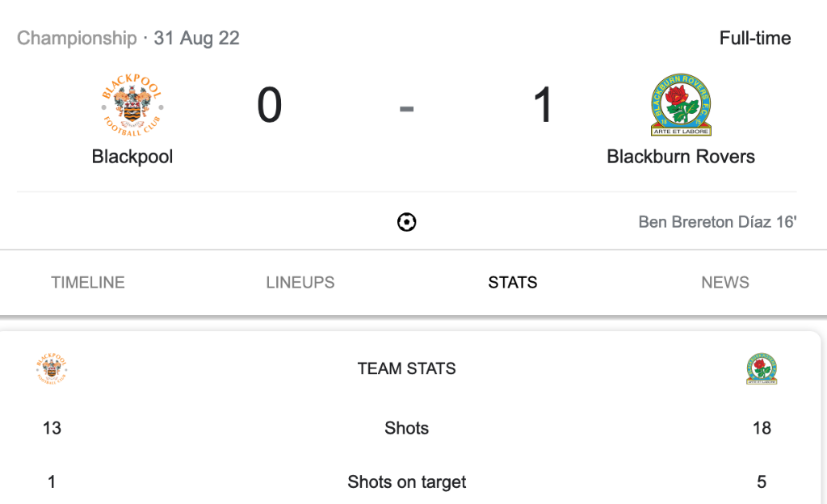Click Blackpool's score of 0
827x504 pixels.
coord(270,106)
